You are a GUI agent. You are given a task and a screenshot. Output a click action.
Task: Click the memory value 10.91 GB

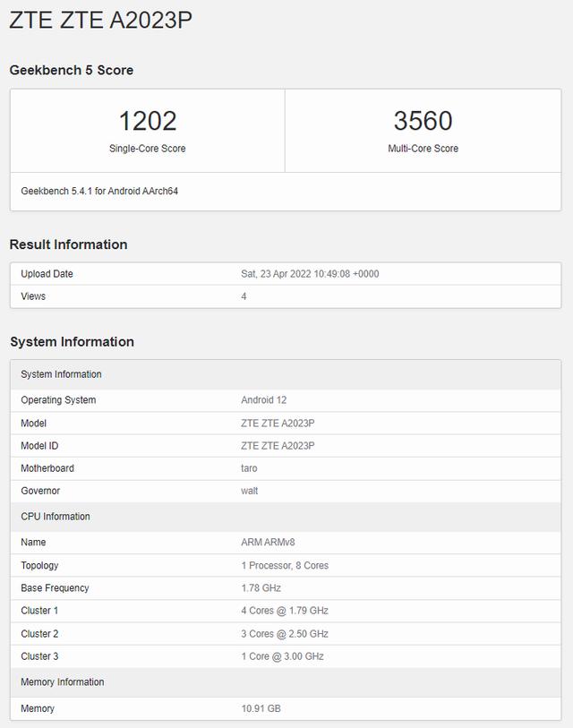[261, 709]
